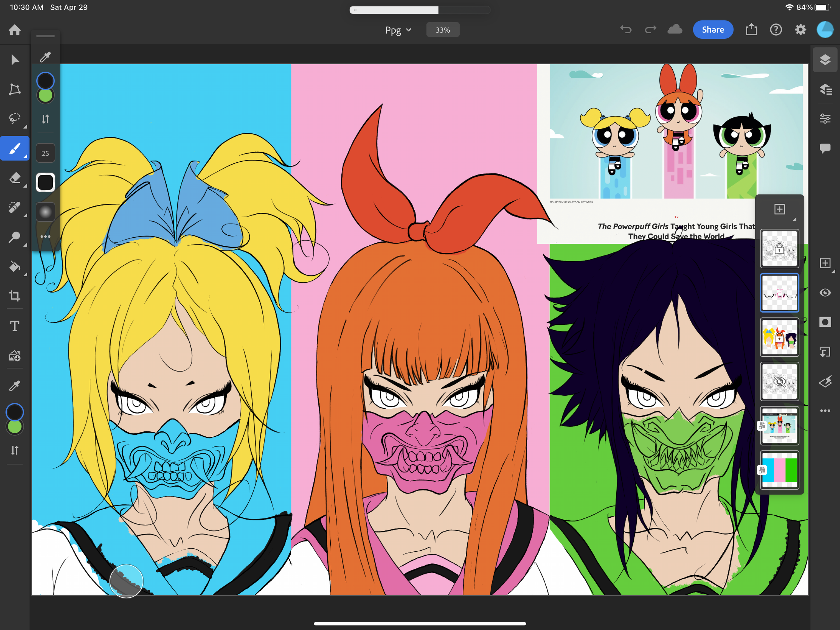Viewport: 840px width, 630px height.
Task: Open primary black color chip in brush panel
Action: [45, 81]
